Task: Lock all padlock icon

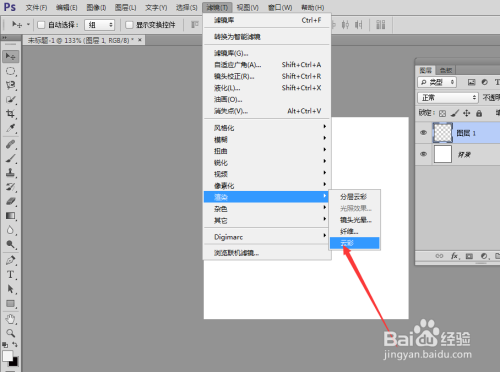Action: [x=479, y=113]
